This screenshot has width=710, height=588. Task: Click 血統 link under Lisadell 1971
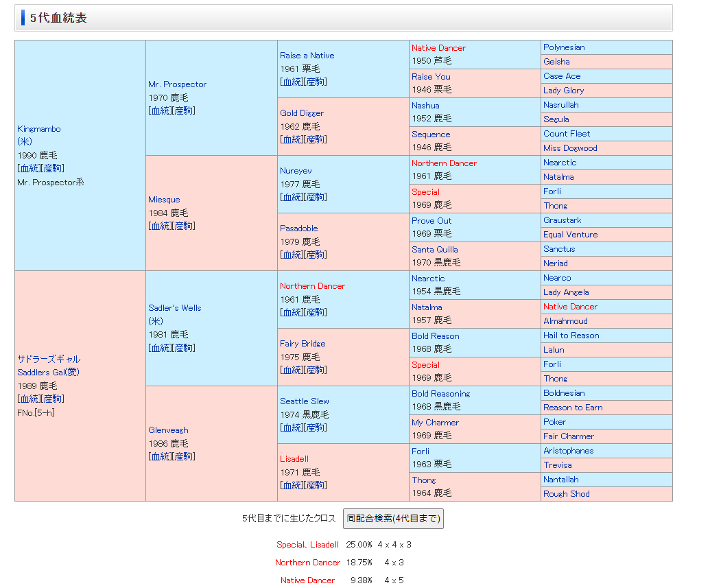pyautogui.click(x=292, y=485)
